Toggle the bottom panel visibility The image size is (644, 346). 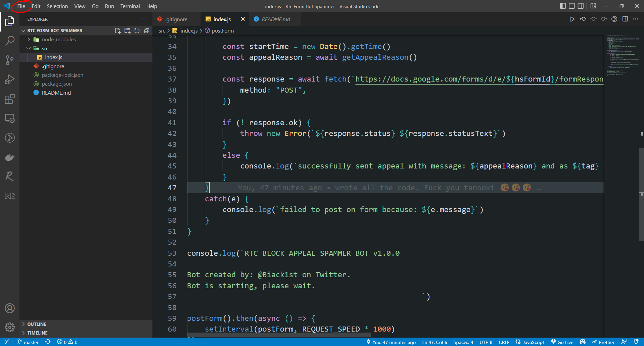[x=571, y=6]
